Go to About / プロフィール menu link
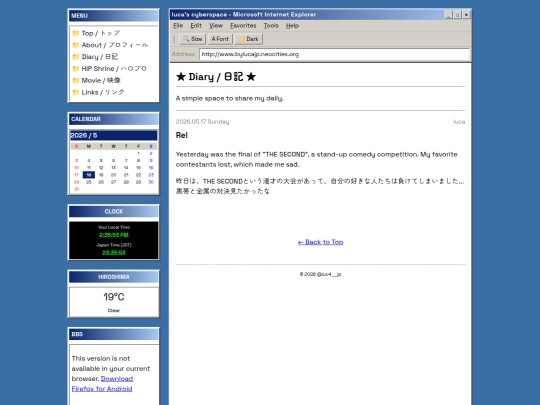 (x=115, y=45)
